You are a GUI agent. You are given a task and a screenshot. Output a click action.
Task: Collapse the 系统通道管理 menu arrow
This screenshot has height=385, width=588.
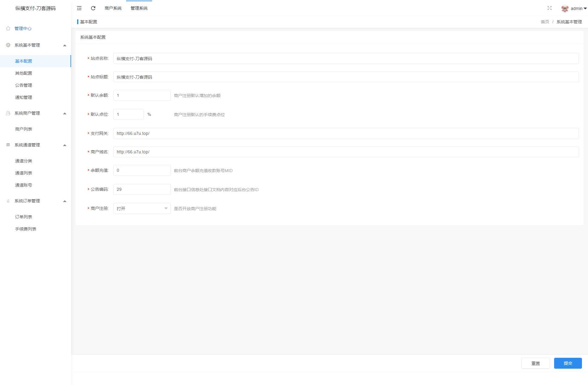coord(65,145)
